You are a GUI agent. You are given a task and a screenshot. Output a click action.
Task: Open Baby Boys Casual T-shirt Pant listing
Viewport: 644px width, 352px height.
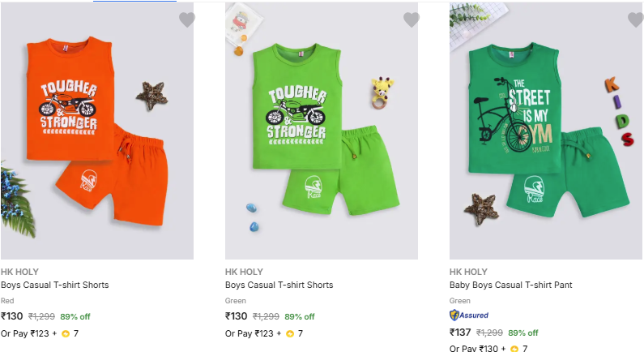511,285
